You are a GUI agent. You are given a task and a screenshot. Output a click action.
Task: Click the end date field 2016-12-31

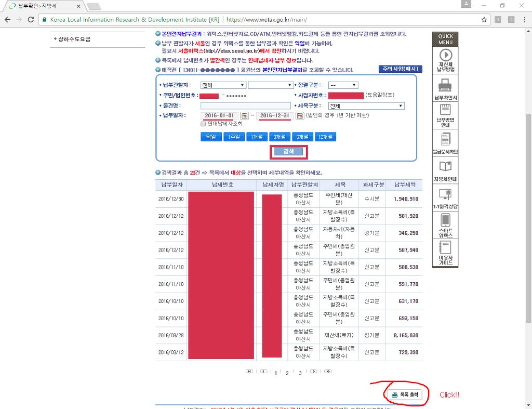(275, 116)
